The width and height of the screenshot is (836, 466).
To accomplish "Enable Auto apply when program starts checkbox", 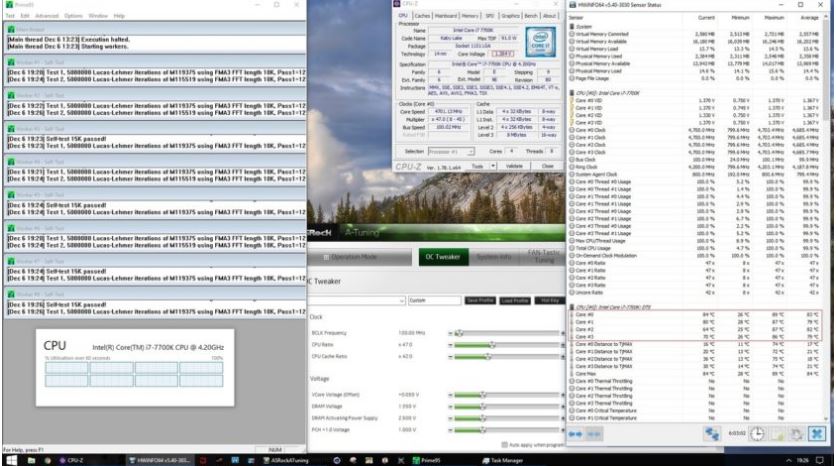I will (x=504, y=445).
